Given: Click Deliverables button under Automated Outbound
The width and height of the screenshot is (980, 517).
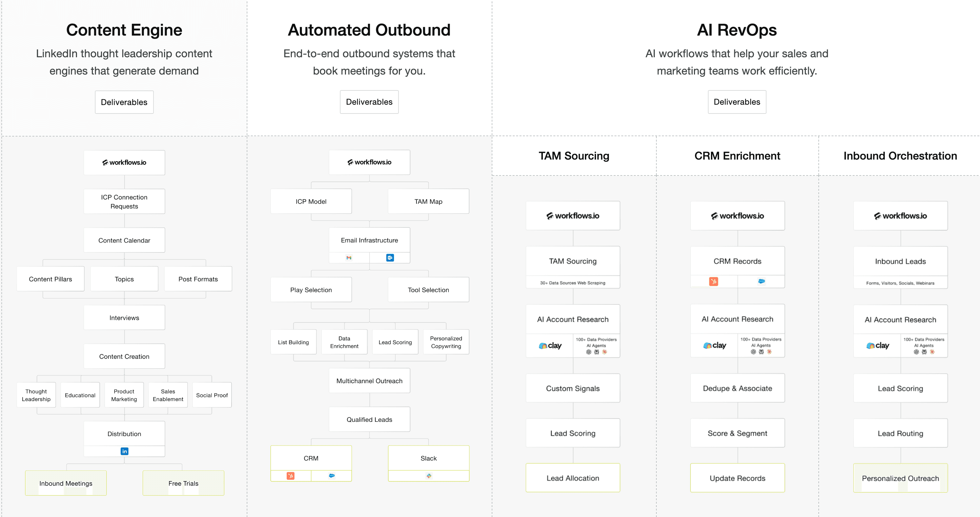Looking at the screenshot, I should (369, 102).
